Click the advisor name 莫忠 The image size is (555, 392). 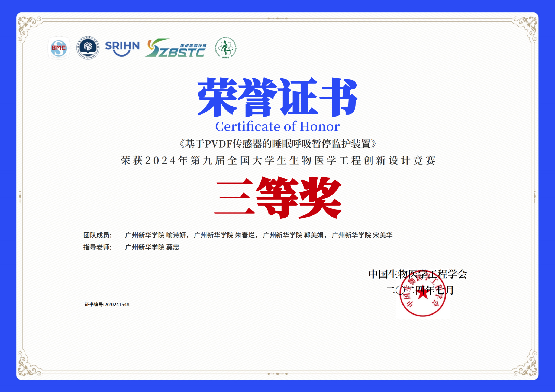pos(173,247)
